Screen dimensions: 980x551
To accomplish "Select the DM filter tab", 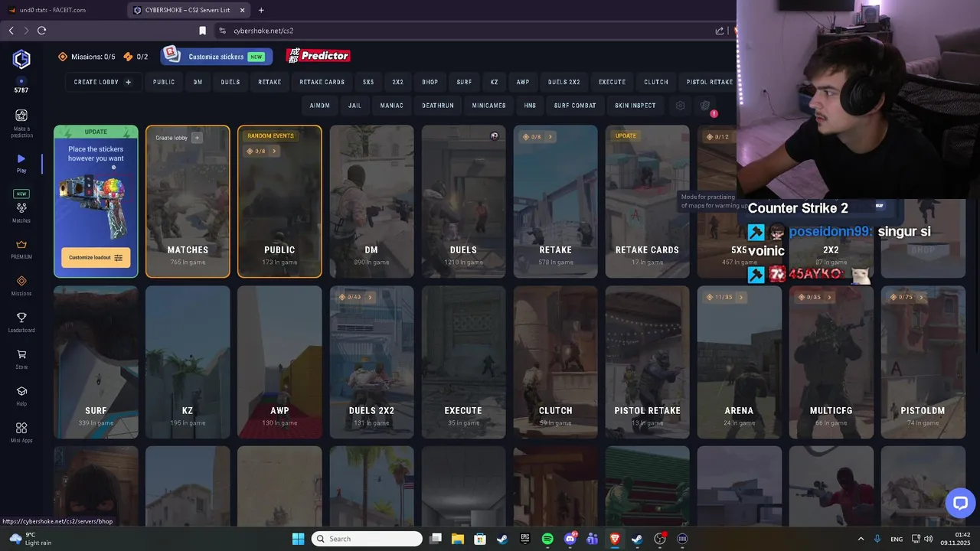I will (x=198, y=82).
